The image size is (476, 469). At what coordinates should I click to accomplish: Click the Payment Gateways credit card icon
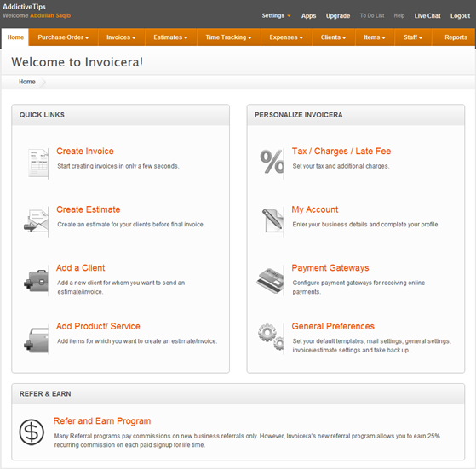coord(270,280)
